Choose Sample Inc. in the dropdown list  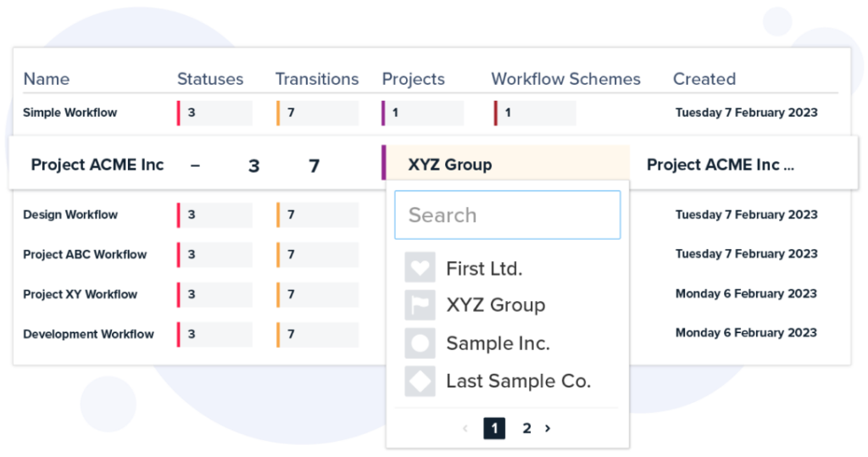[498, 343]
